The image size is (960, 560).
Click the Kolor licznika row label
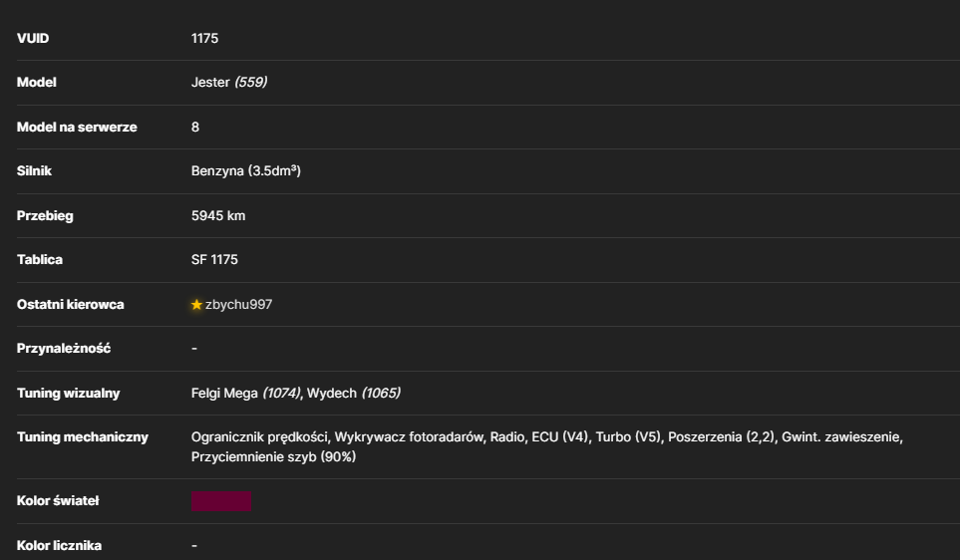tap(60, 545)
